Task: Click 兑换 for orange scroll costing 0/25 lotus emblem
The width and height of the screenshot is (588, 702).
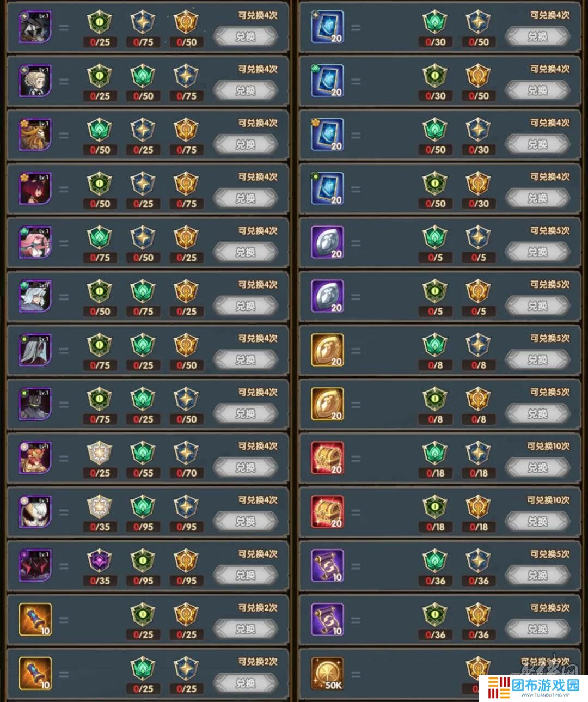Action: (x=246, y=683)
